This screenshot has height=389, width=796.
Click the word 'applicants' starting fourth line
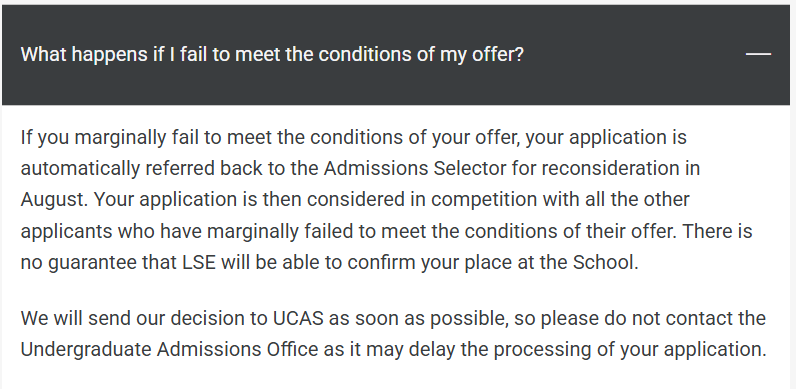pos(66,232)
